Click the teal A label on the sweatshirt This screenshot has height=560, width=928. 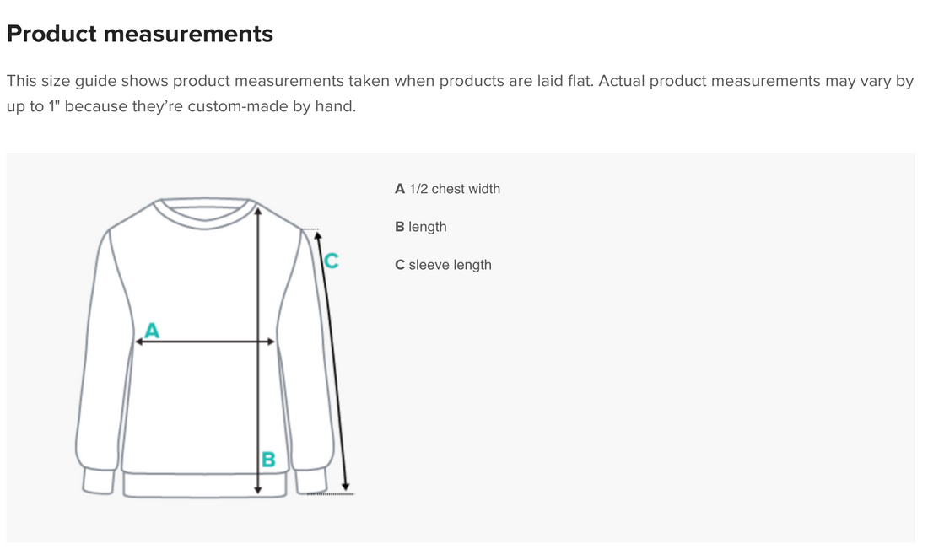tap(152, 329)
